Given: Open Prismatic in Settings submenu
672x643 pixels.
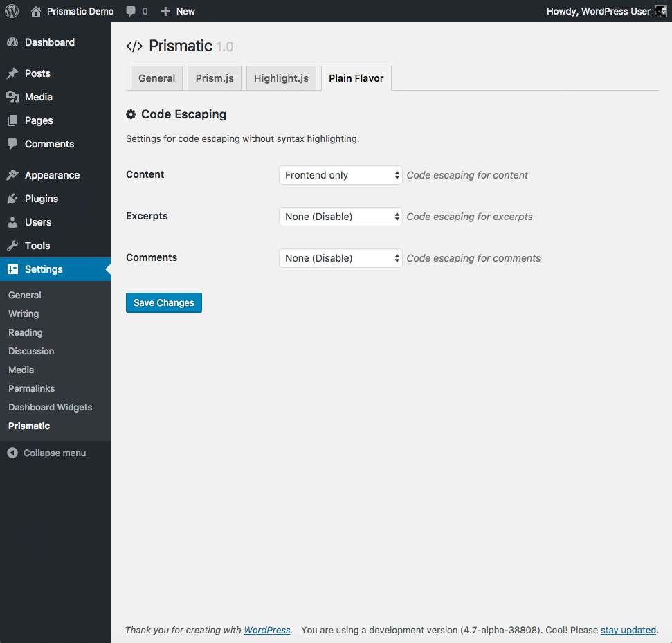Looking at the screenshot, I should click(29, 426).
